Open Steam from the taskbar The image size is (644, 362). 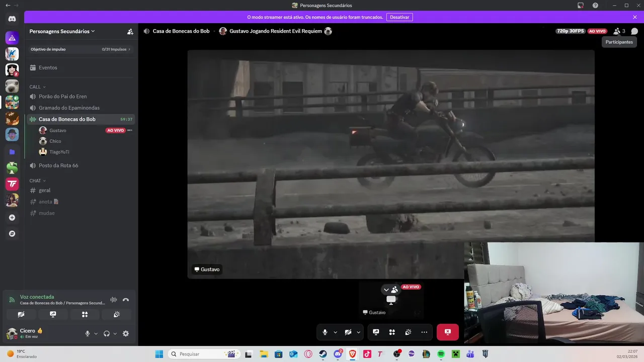323,354
